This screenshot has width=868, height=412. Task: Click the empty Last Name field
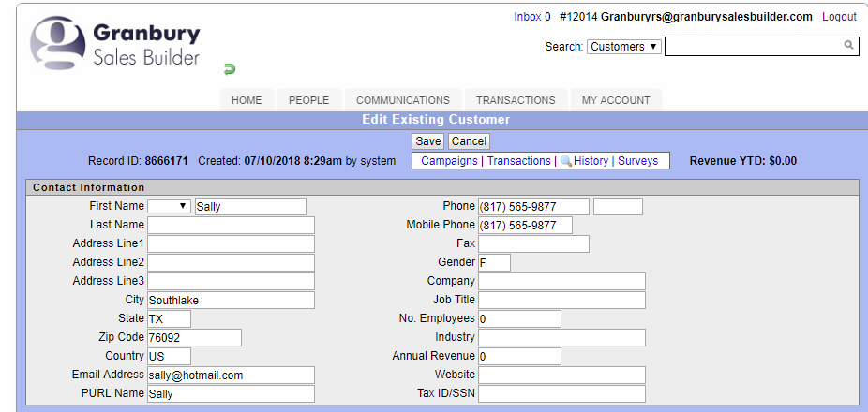pos(231,225)
